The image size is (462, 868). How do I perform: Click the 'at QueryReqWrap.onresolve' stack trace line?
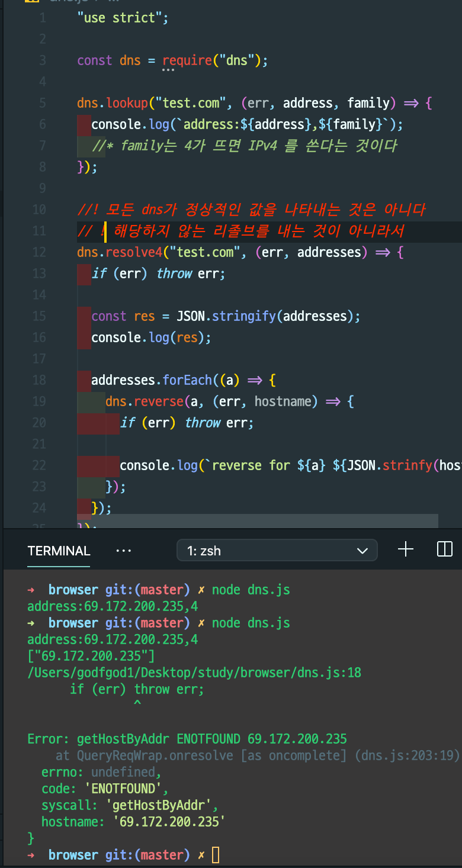(258, 756)
